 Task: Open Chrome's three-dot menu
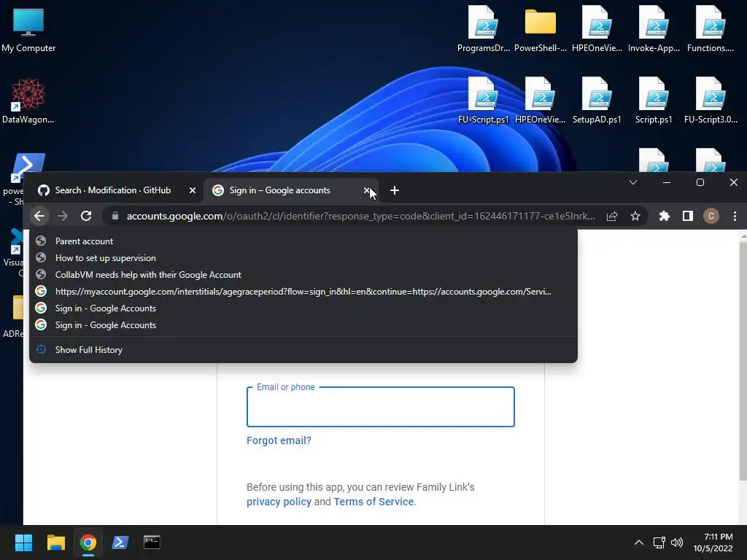735,216
